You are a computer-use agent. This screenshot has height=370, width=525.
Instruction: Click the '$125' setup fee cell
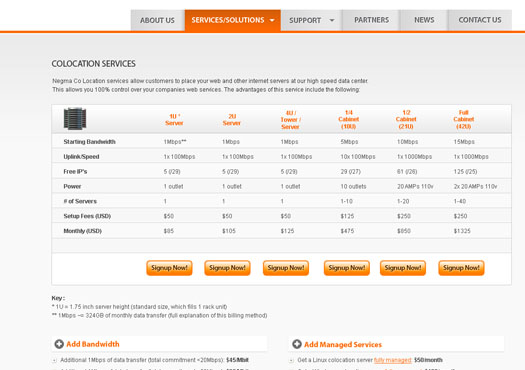(347, 216)
